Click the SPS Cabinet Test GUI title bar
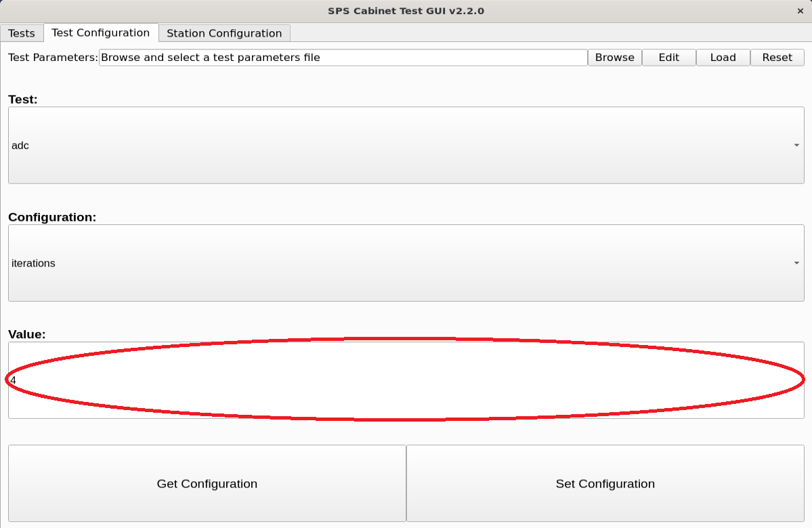 pyautogui.click(x=406, y=11)
